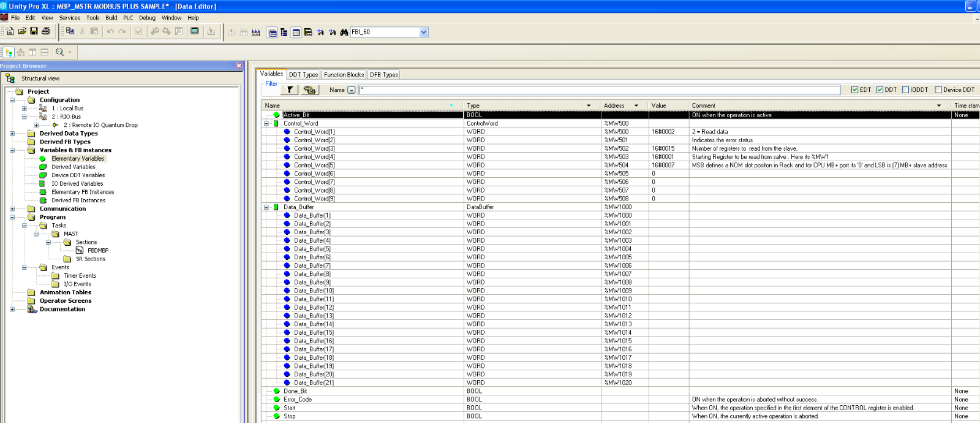Expand the 1 : Local Bus node

coord(24,109)
